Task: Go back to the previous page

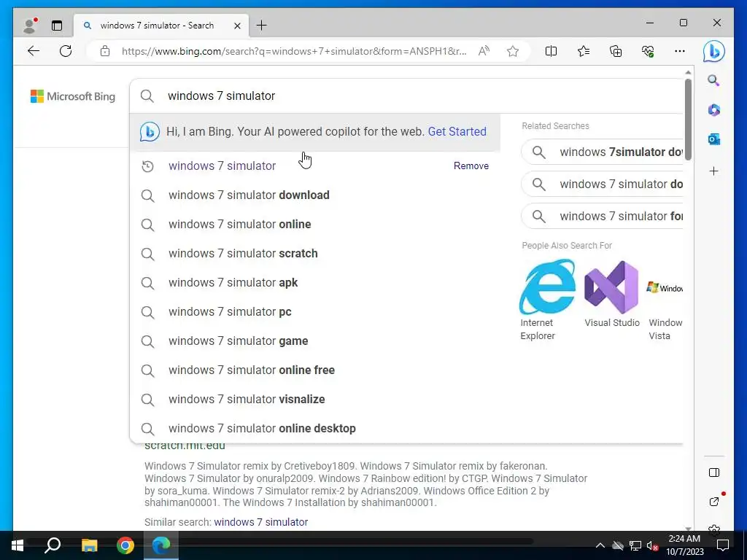Action: [34, 51]
